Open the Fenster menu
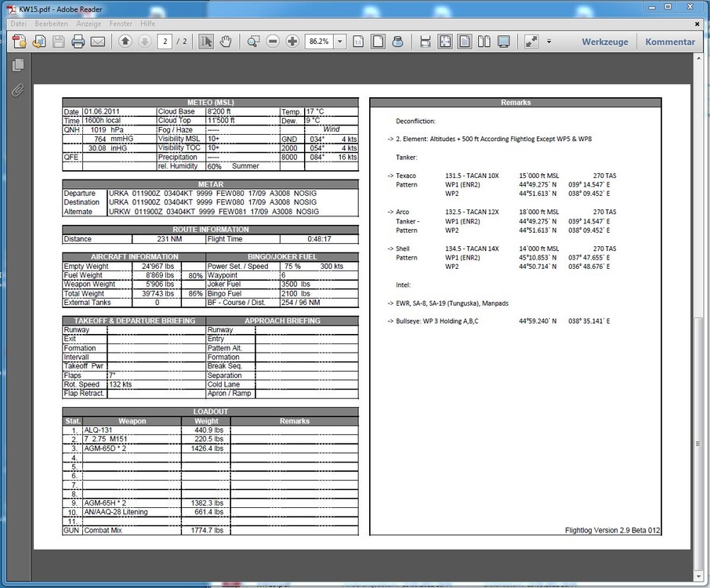This screenshot has width=710, height=588. pyautogui.click(x=121, y=24)
